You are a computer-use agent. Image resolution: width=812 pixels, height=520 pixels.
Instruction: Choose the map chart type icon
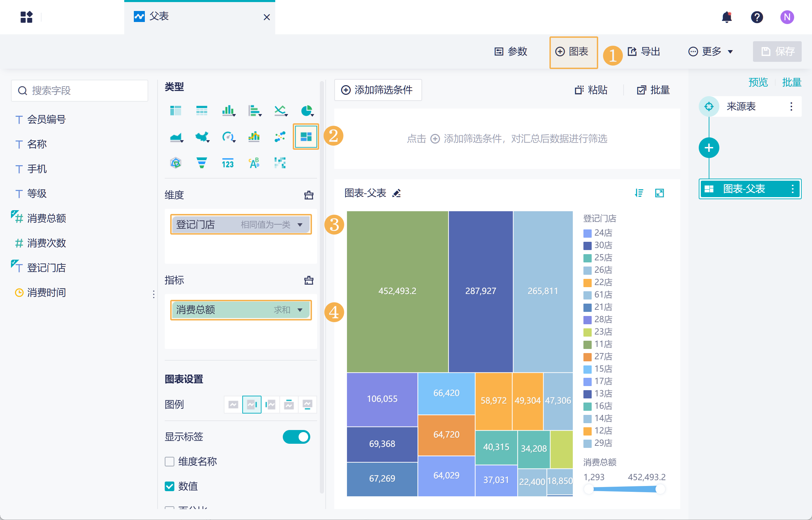(202, 137)
